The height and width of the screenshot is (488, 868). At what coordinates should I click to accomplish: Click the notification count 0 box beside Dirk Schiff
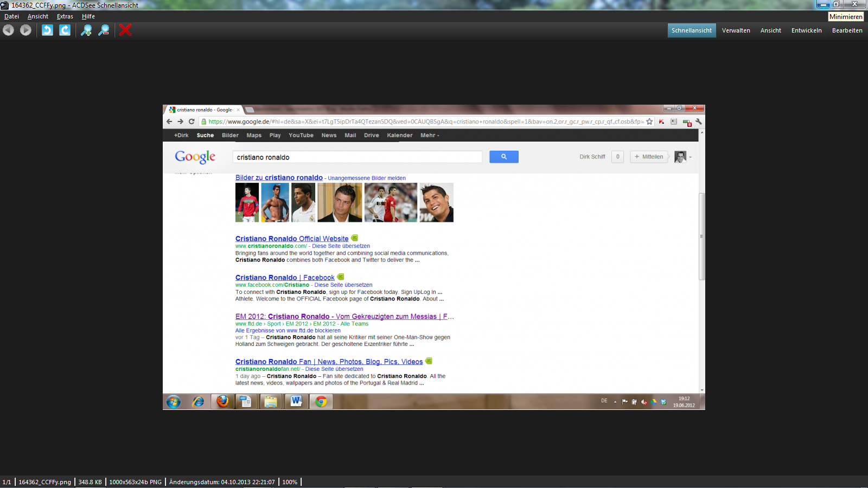(x=617, y=157)
